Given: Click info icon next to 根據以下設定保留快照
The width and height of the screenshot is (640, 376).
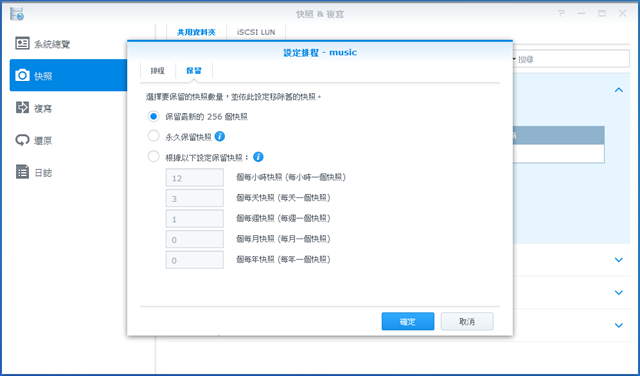Looking at the screenshot, I should [258, 157].
